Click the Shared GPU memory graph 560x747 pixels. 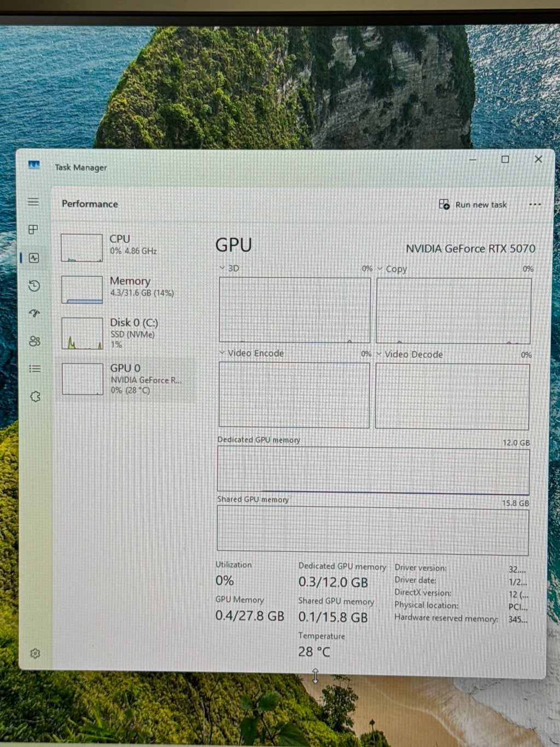tap(373, 530)
